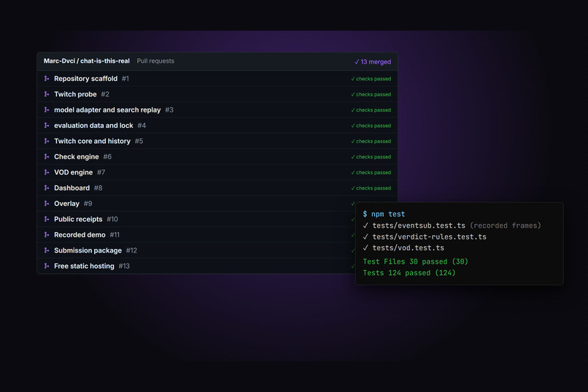This screenshot has height=392, width=588.
Task: Click merge icon beside Free static hosting #13
Action: click(x=47, y=266)
